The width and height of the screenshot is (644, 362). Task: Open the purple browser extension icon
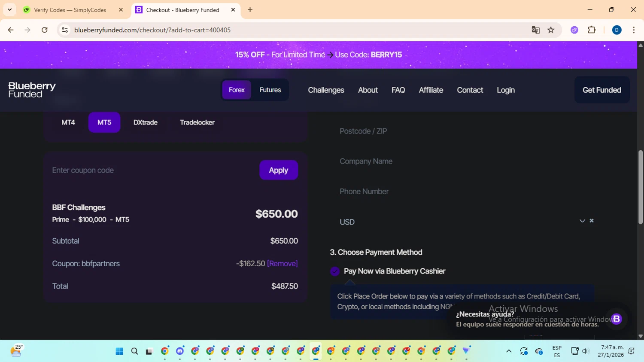574,30
